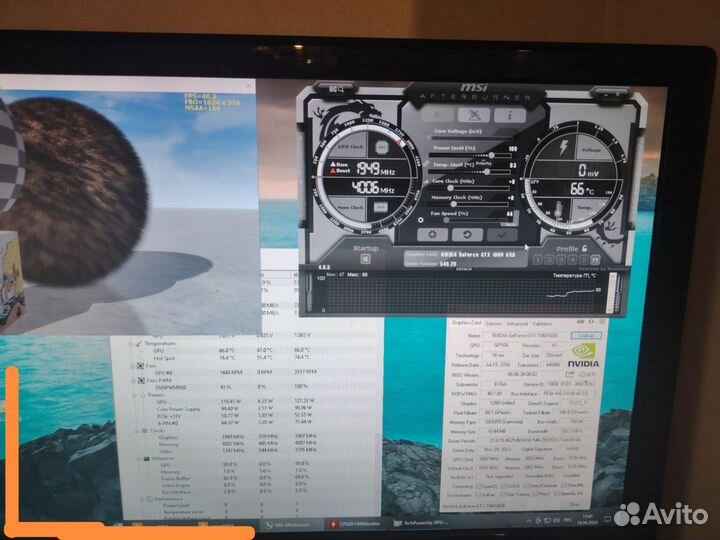Viewport: 720px width, 540px height.
Task: Toggle the OpenCL checkbox in GPU-Z
Action: [478, 485]
